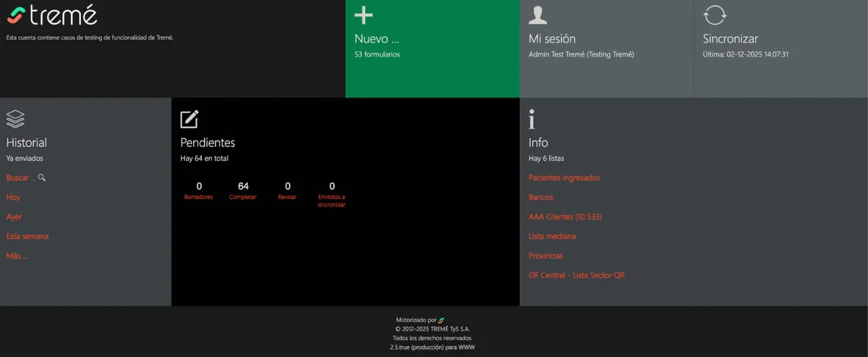Open Emitidos a sincronizar count

click(x=332, y=195)
